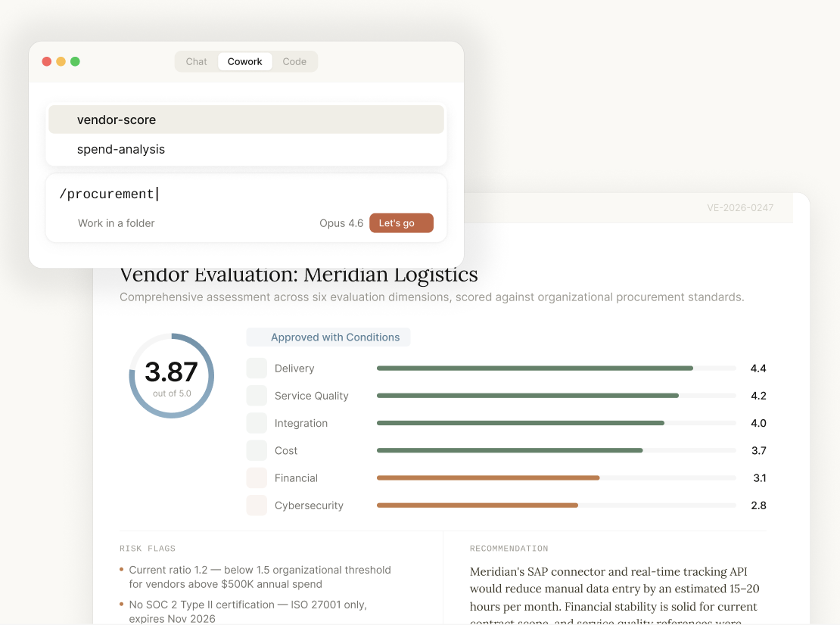This screenshot has height=625, width=840.
Task: Select the Cowork tab
Action: click(x=245, y=61)
